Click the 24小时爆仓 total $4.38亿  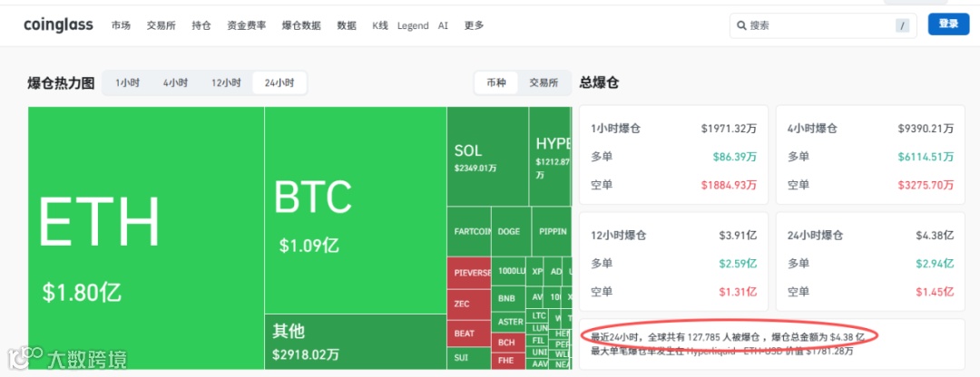(x=935, y=236)
